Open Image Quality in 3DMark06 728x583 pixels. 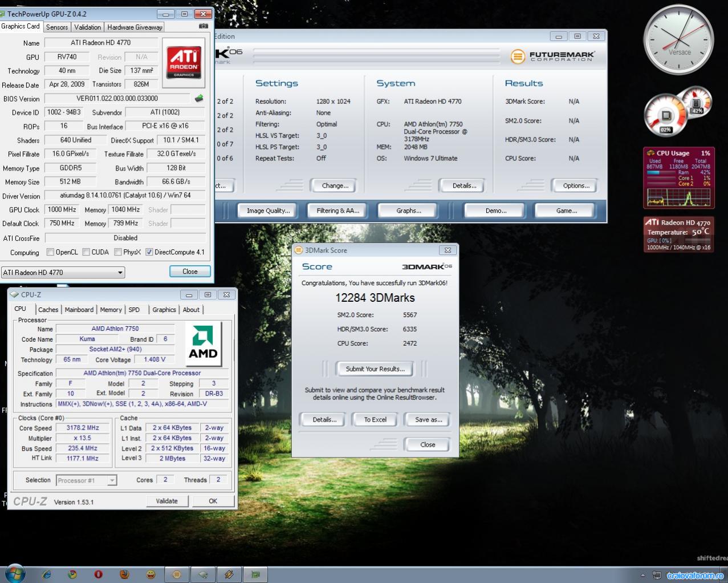(x=268, y=210)
